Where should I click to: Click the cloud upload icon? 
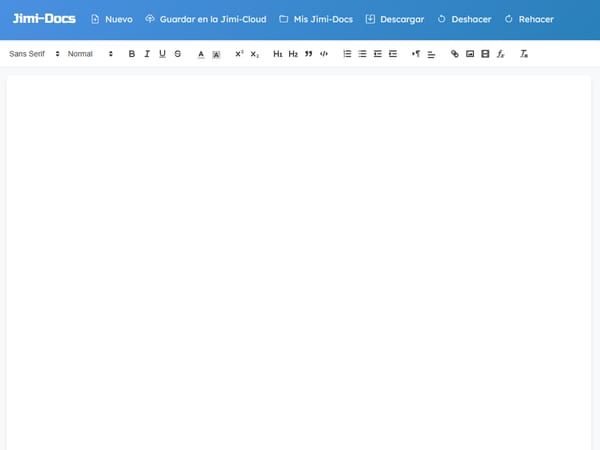tap(150, 19)
